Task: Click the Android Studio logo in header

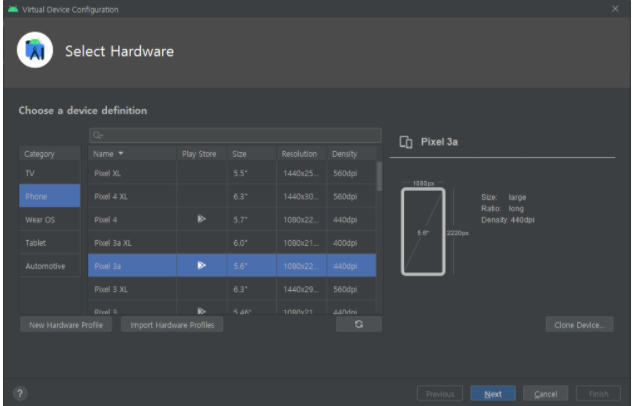Action: coord(35,50)
